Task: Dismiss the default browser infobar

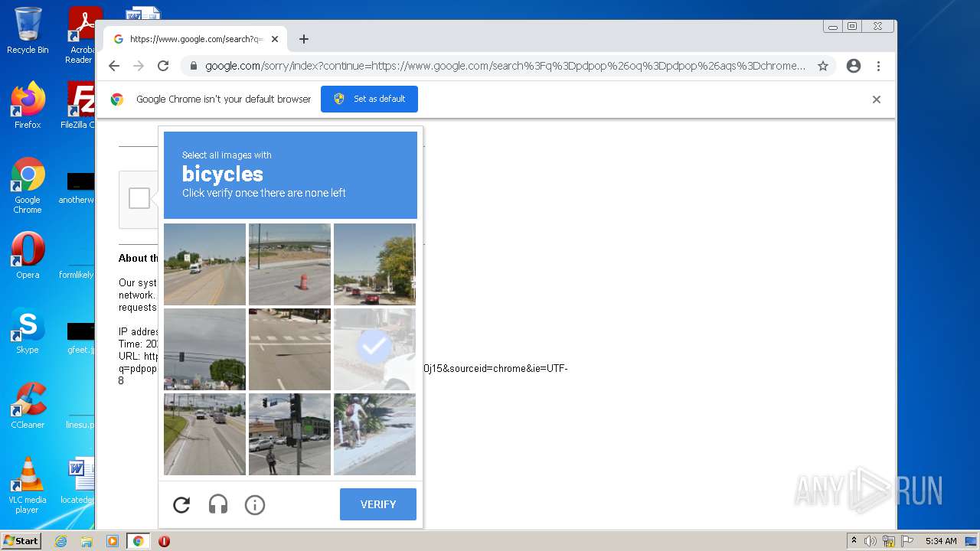Action: [x=877, y=99]
